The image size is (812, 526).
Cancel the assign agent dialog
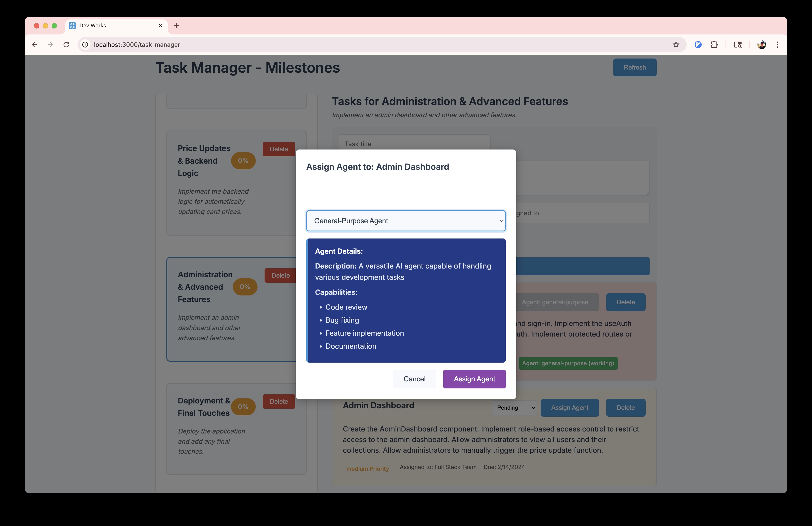[414, 379]
